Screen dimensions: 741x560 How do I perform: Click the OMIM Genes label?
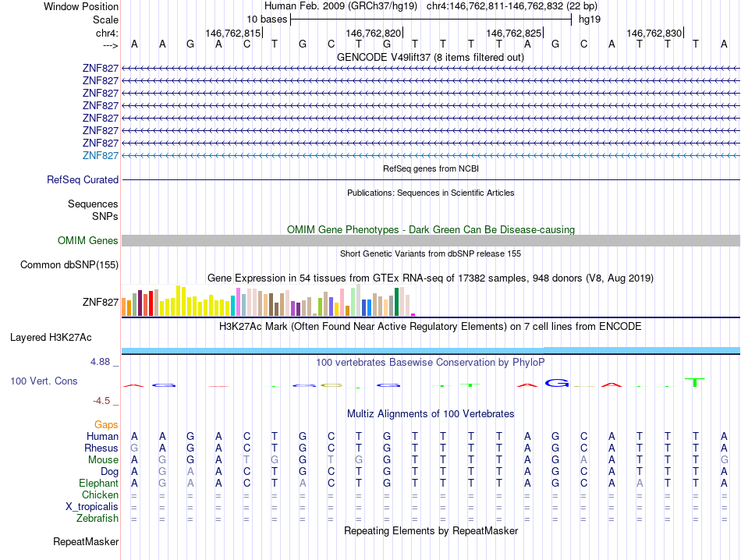pos(88,240)
